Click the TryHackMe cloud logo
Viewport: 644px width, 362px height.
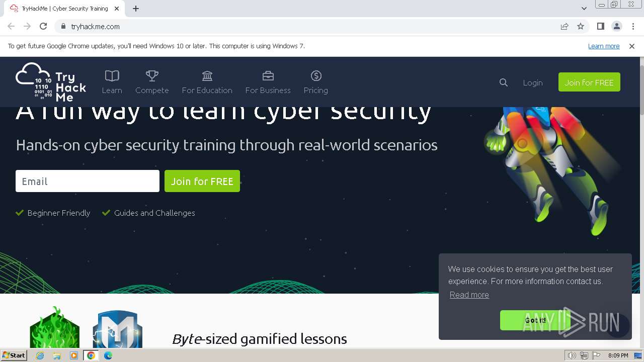point(51,82)
